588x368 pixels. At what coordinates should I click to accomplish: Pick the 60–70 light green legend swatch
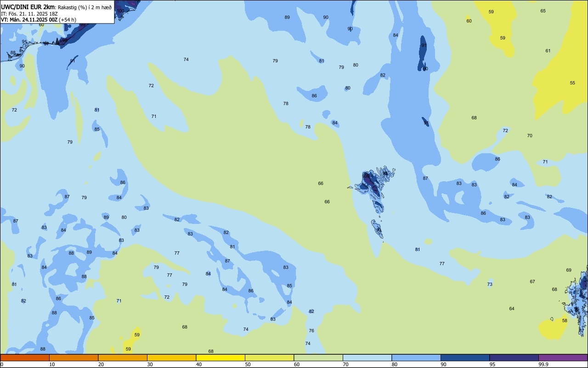click(x=318, y=357)
